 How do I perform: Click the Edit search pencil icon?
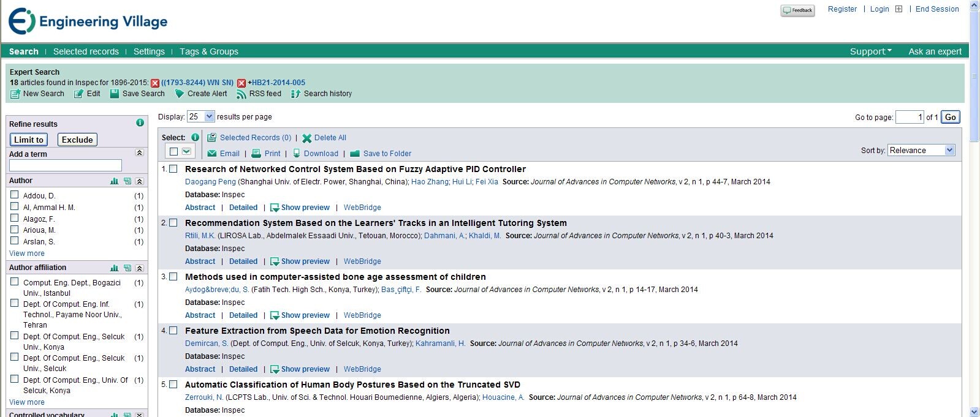79,94
